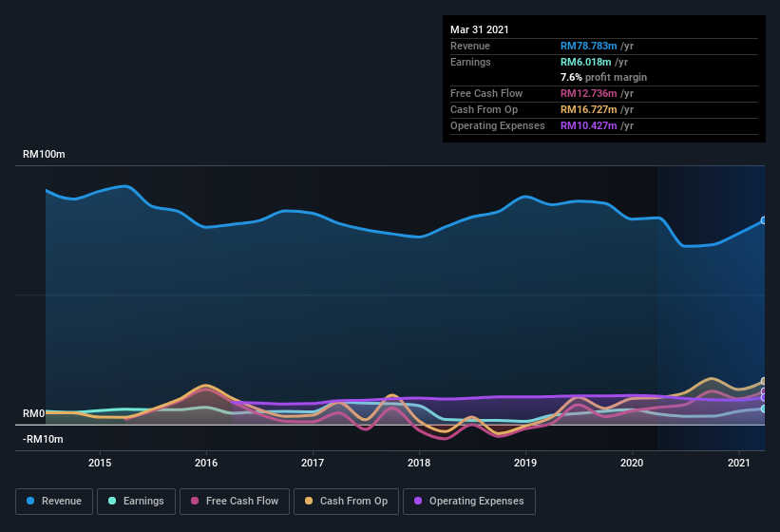Select the 2017 x-axis label
The image size is (780, 532).
tap(313, 463)
